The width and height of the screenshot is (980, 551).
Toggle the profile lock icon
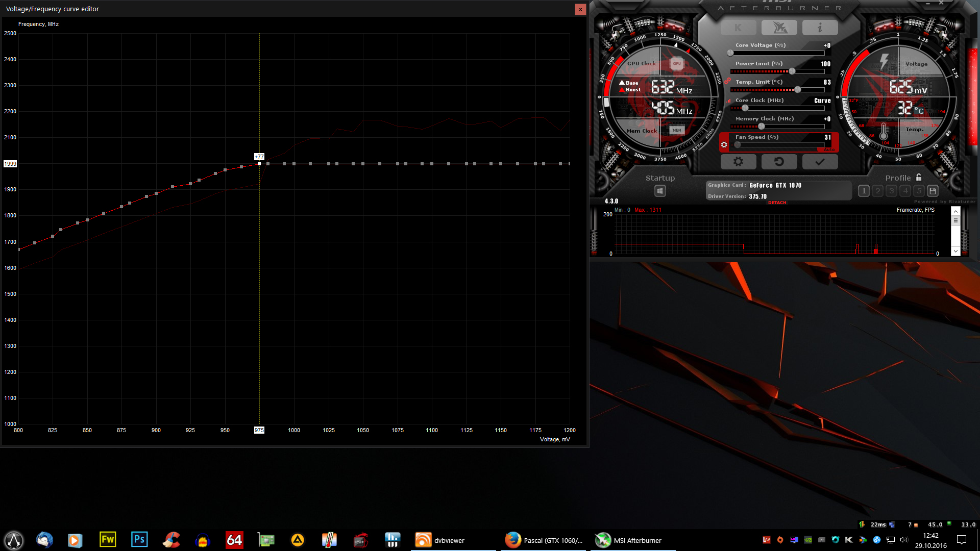tap(919, 178)
